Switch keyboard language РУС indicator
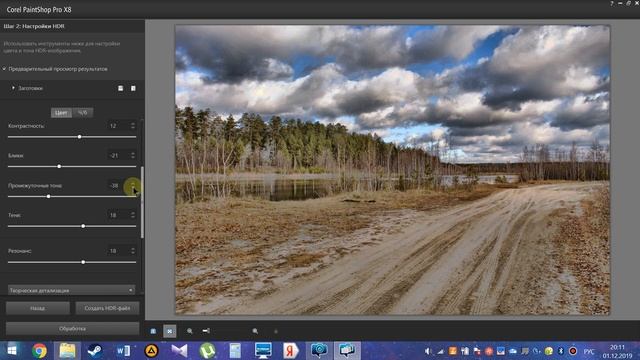Viewport: 640px width, 360px height. 589,351
